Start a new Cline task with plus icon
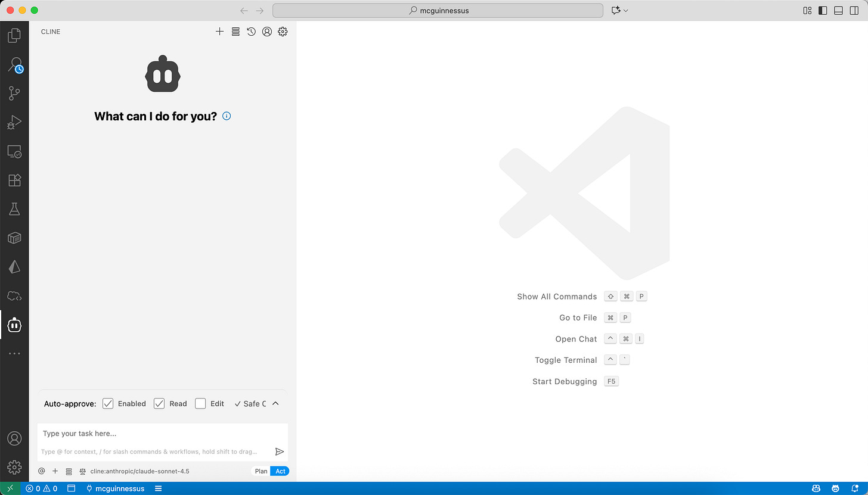 [x=219, y=32]
